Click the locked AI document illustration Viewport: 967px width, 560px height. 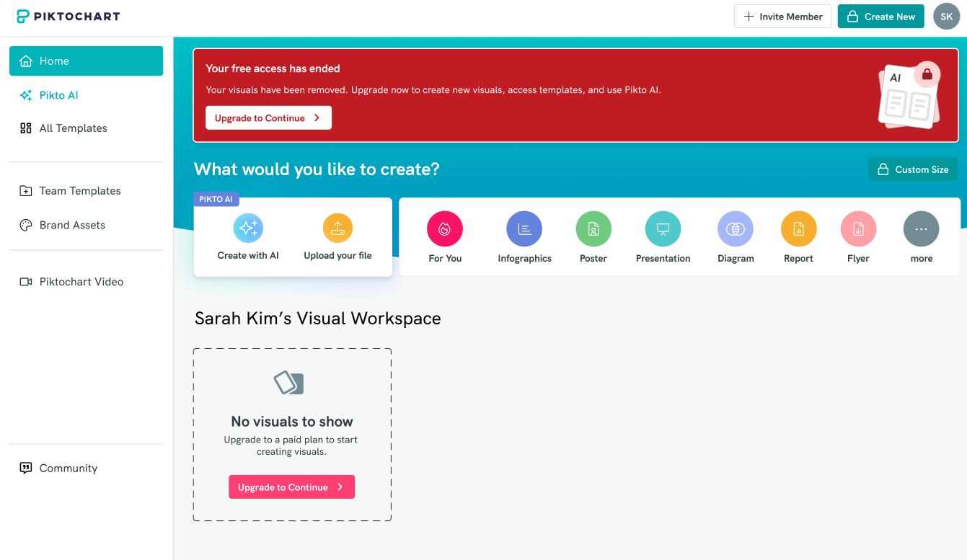(x=909, y=95)
